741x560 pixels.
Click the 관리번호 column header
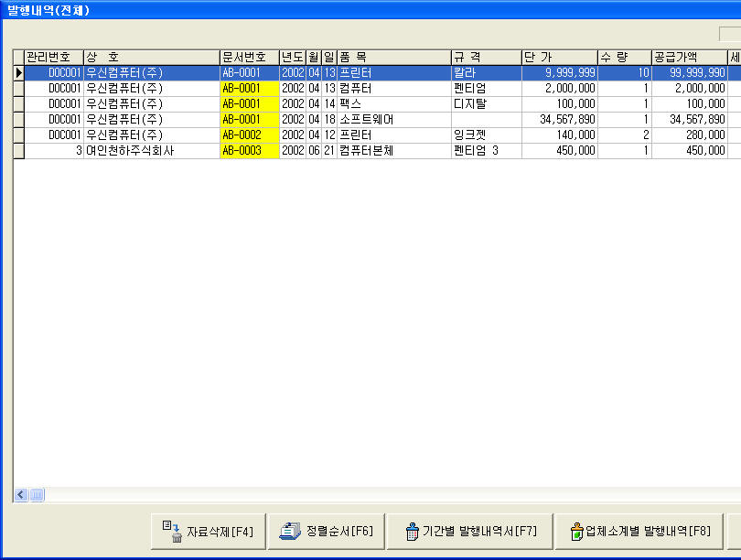(54, 57)
